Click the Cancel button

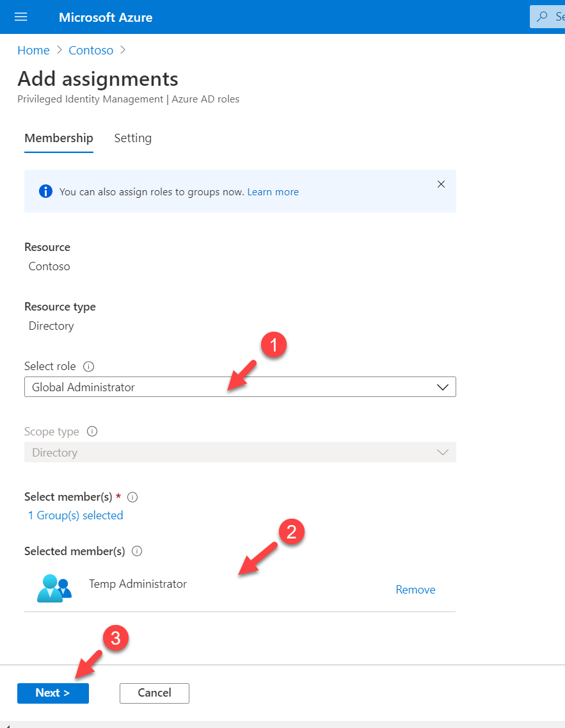tap(154, 693)
